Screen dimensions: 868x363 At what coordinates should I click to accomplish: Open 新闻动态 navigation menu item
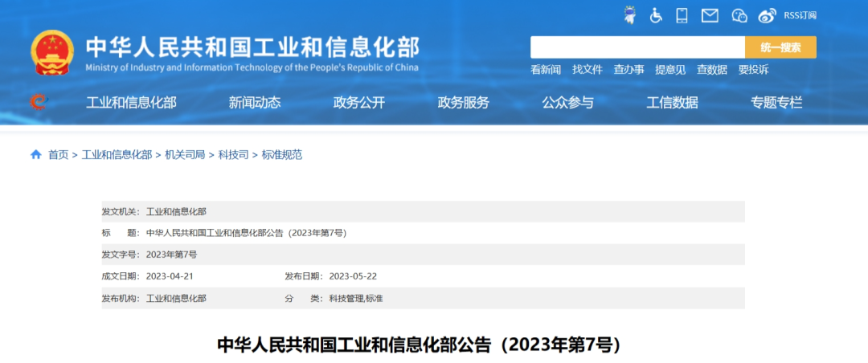pyautogui.click(x=255, y=102)
